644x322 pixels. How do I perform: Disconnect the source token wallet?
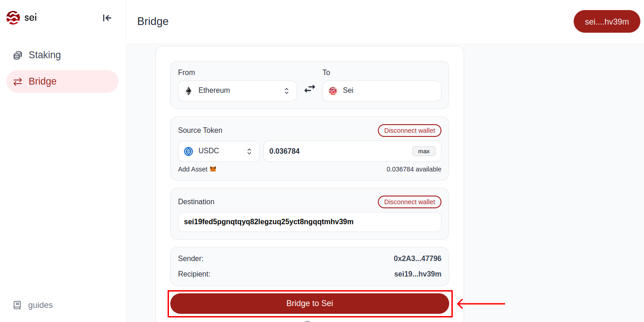coord(409,131)
